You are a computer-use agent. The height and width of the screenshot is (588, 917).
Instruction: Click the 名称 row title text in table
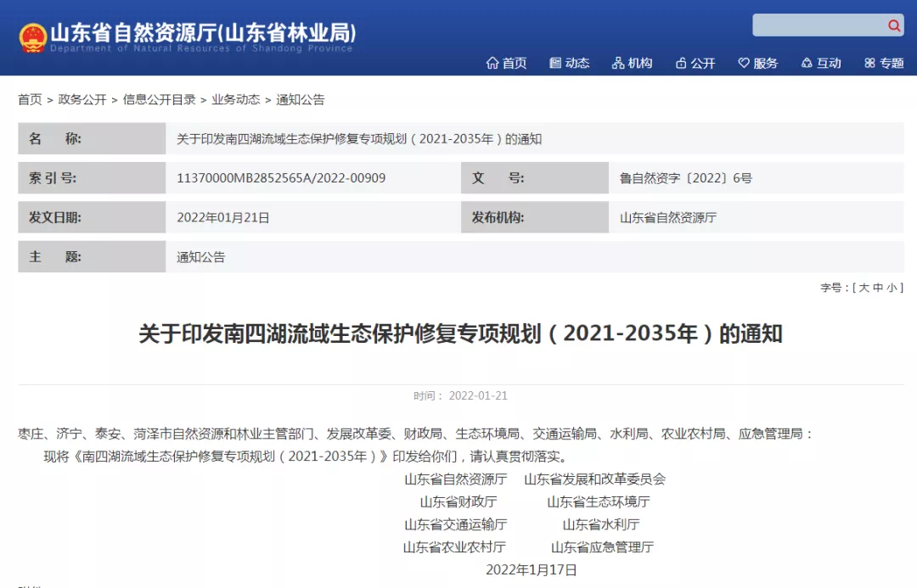359,138
